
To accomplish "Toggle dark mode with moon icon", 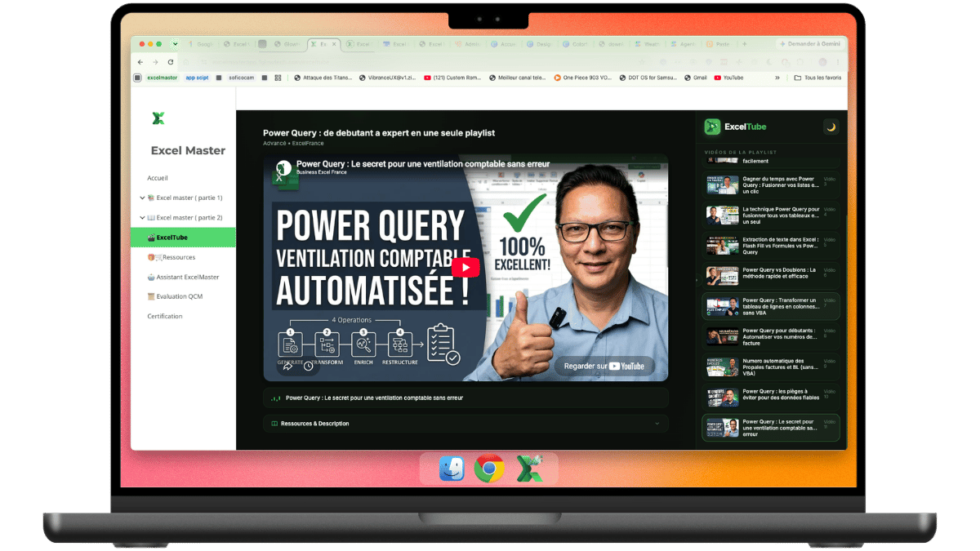I will [831, 127].
